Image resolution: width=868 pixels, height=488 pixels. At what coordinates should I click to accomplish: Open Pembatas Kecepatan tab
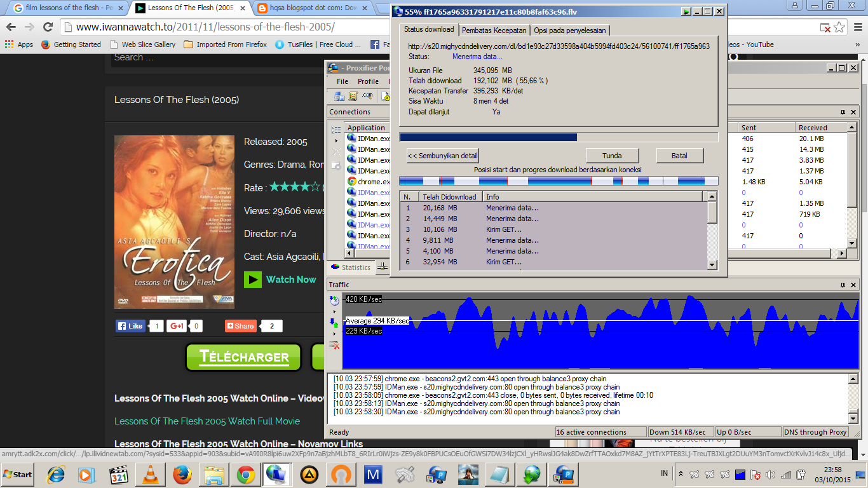(x=494, y=30)
